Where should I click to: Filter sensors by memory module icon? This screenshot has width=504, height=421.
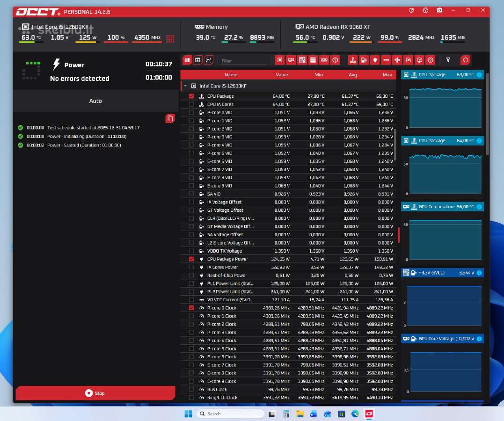(324, 60)
